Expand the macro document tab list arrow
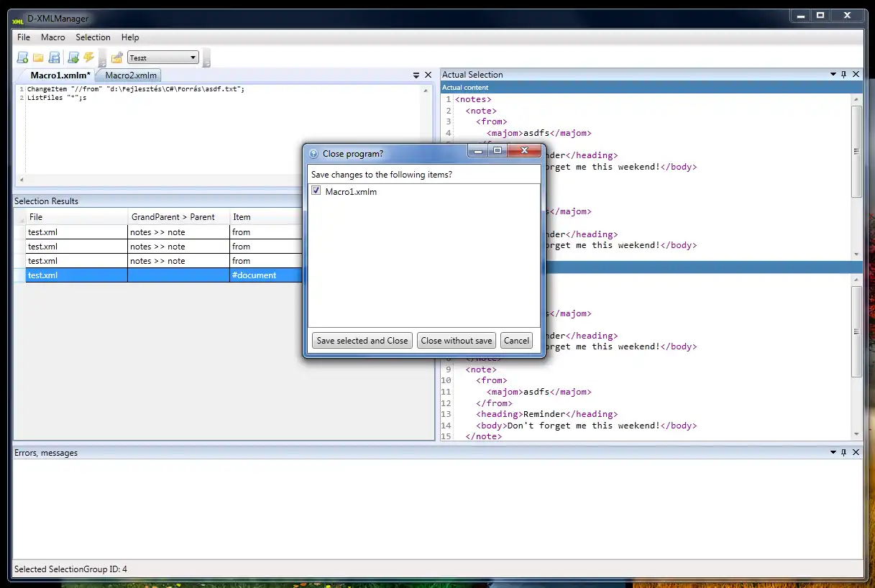Screen dimensions: 875x588 point(416,75)
